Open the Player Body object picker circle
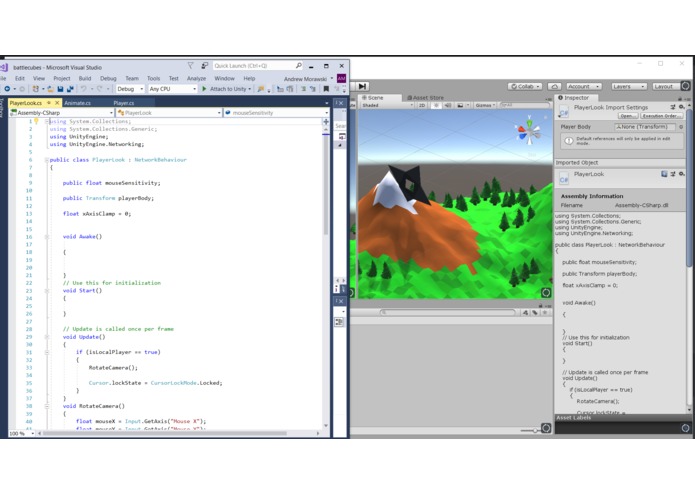695x494 pixels. coord(681,127)
